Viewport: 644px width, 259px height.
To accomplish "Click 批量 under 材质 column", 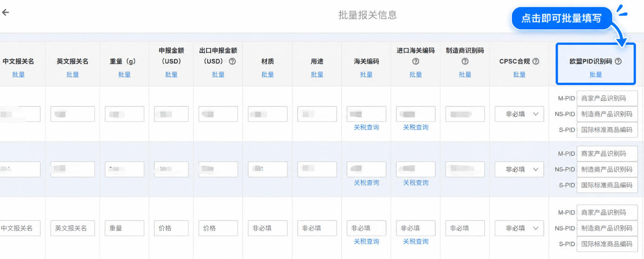I will (268, 74).
